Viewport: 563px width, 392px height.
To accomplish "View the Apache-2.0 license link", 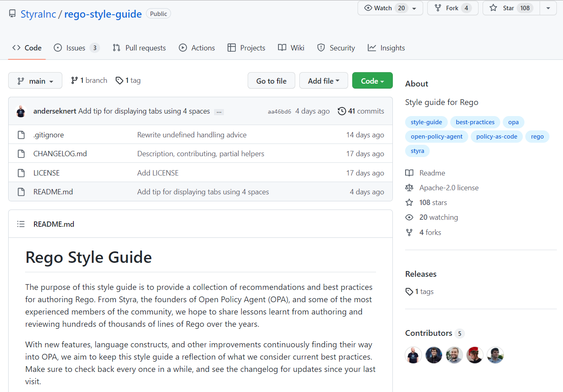I will [x=442, y=188].
